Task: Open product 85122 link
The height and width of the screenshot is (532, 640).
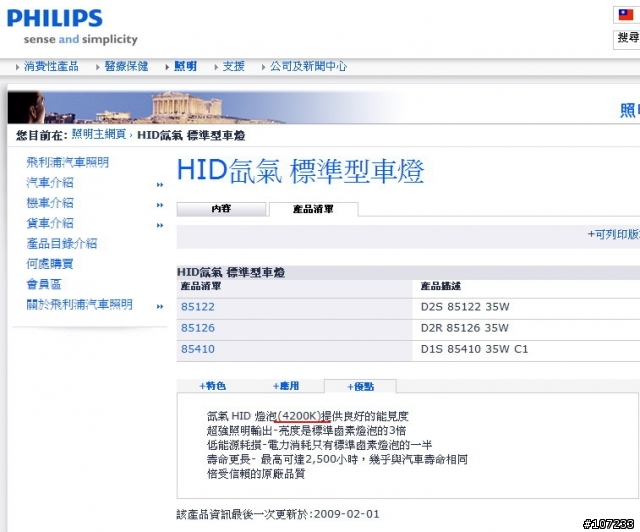Action: (198, 307)
